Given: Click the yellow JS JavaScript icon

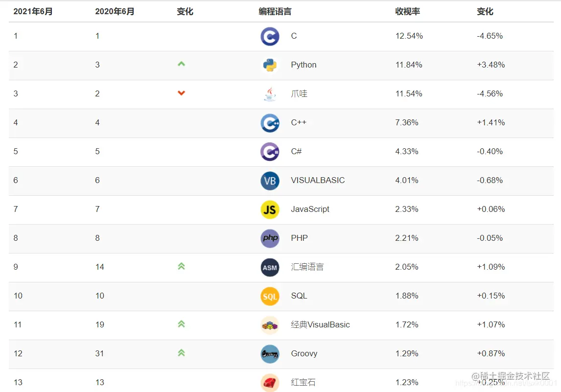Looking at the screenshot, I should [270, 209].
